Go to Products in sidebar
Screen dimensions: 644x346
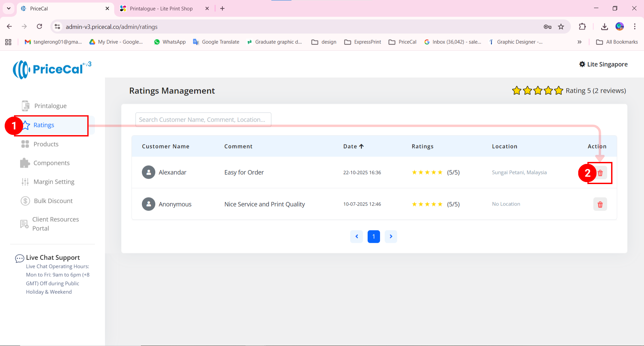(x=46, y=144)
